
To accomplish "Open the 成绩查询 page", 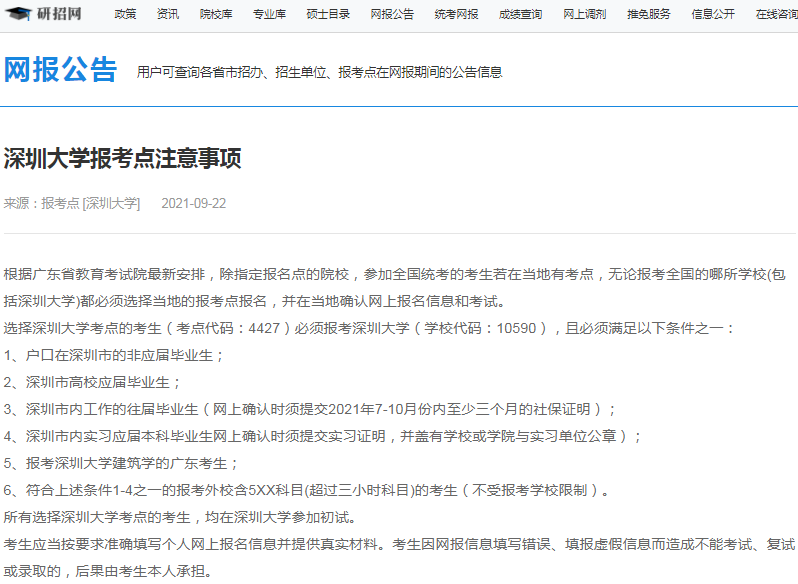I will tap(521, 14).
